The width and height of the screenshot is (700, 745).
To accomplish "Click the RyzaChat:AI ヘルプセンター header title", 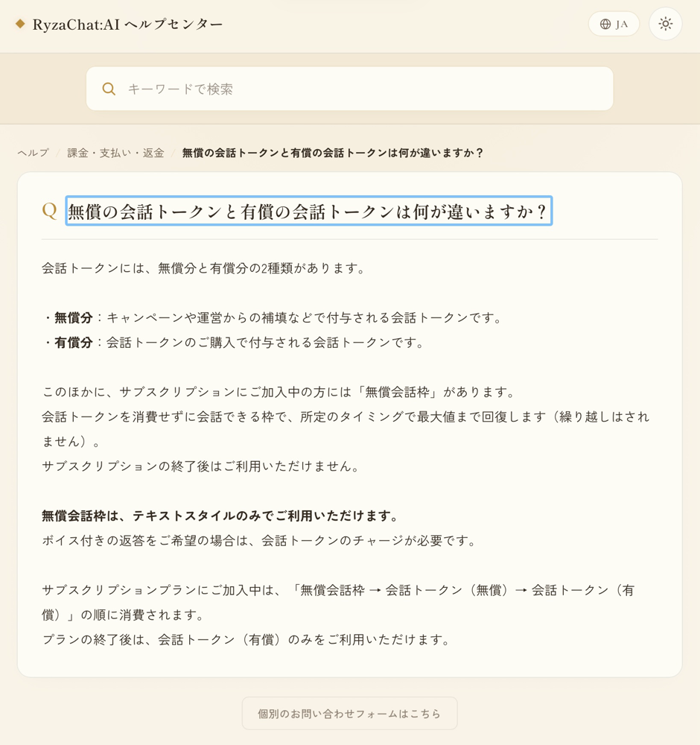I will pos(127,25).
